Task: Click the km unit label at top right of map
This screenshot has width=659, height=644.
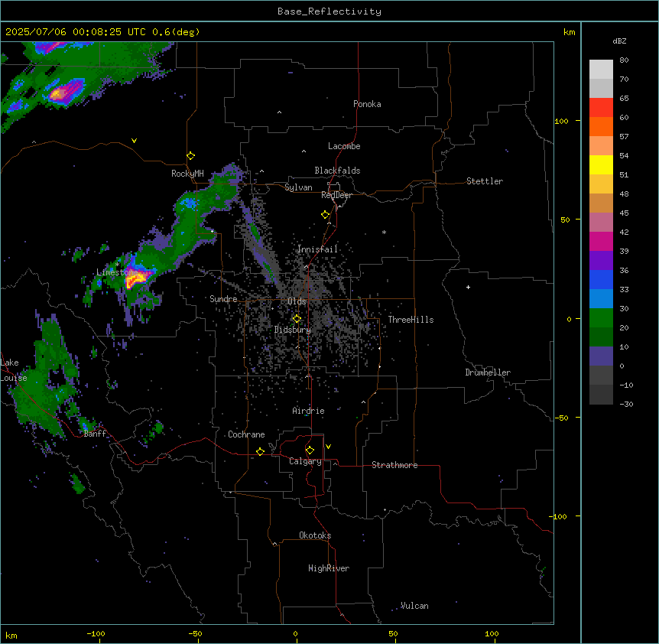Action: pos(569,32)
